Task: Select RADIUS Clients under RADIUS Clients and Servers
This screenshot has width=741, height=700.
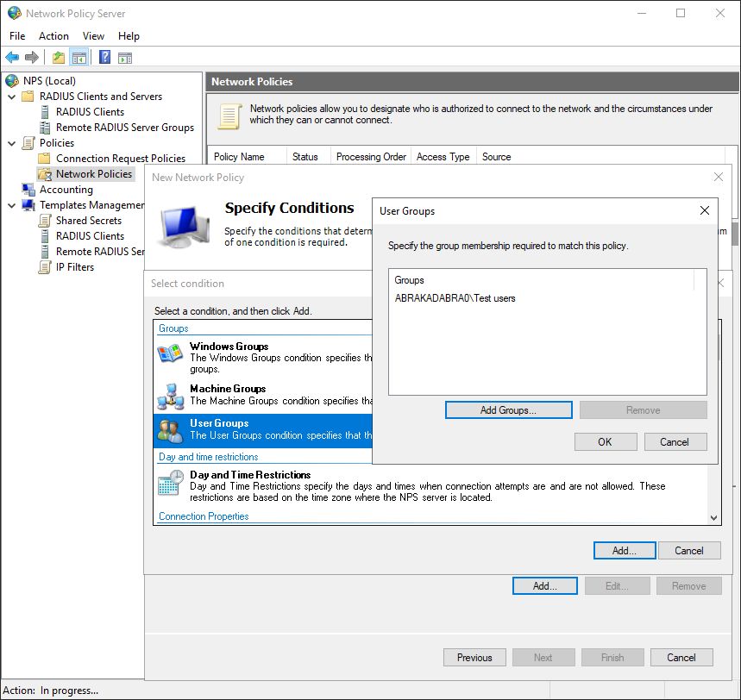Action: [x=91, y=112]
